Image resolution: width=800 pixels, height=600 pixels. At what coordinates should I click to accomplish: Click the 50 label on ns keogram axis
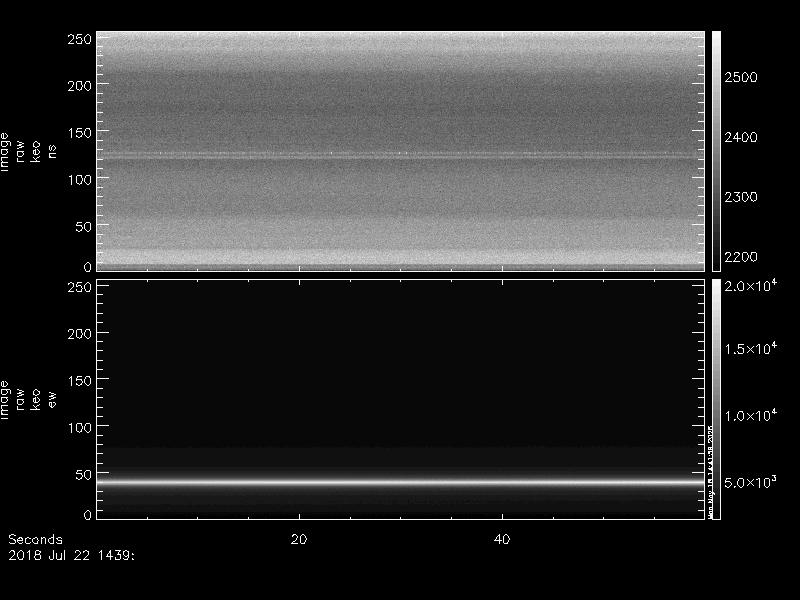coord(84,227)
